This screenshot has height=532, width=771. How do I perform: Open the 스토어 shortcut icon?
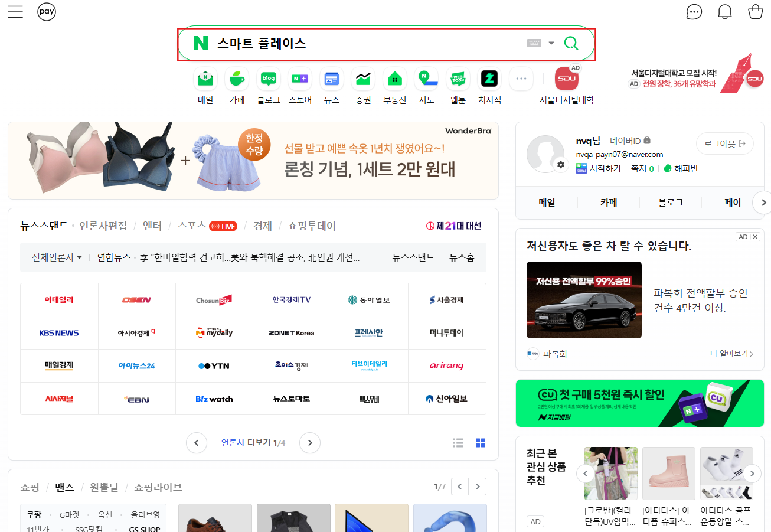[300, 79]
